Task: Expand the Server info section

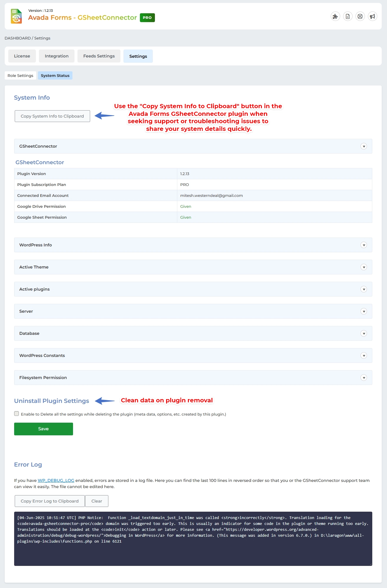Action: tap(363, 312)
